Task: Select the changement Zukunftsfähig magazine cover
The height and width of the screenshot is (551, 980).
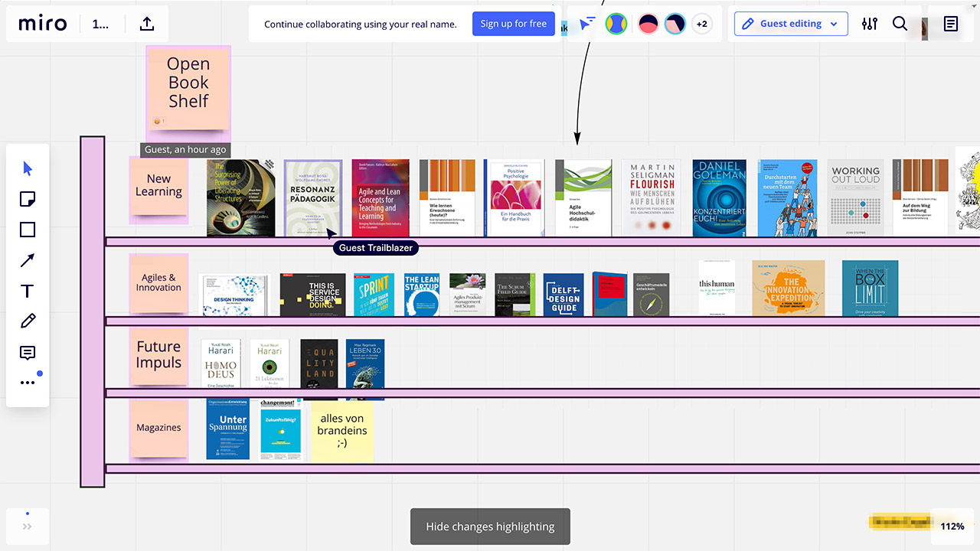Action: [281, 429]
